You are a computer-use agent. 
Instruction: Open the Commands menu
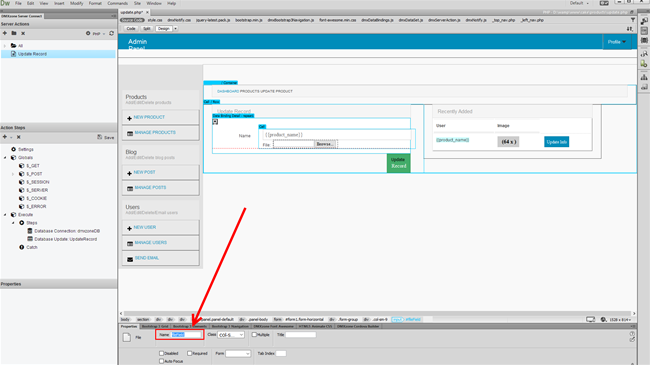point(118,3)
